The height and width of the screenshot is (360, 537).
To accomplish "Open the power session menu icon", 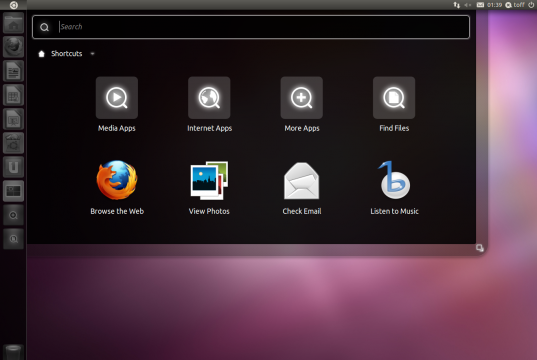I will click(531, 5).
